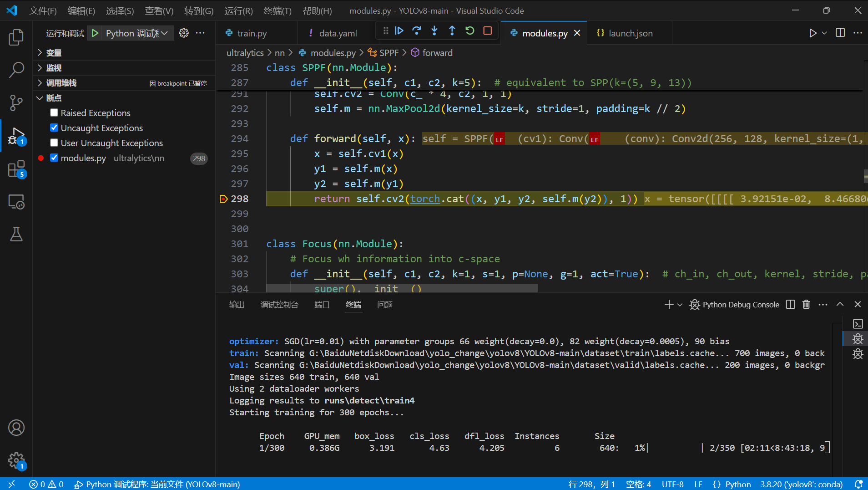Open the Python debug configuration dropdown
The image size is (868, 490).
pos(137,33)
